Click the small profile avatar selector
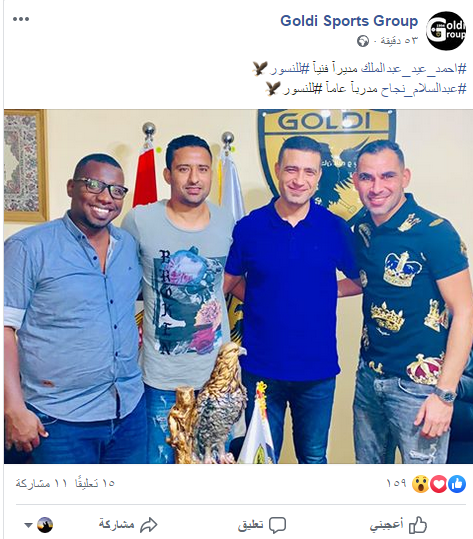Viewport: 473px width, 539px height. (45, 525)
